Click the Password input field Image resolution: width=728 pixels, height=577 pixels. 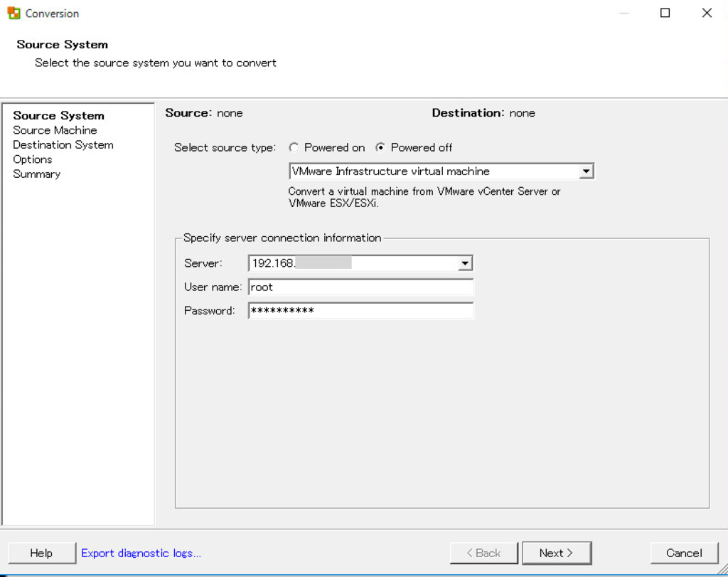[360, 310]
